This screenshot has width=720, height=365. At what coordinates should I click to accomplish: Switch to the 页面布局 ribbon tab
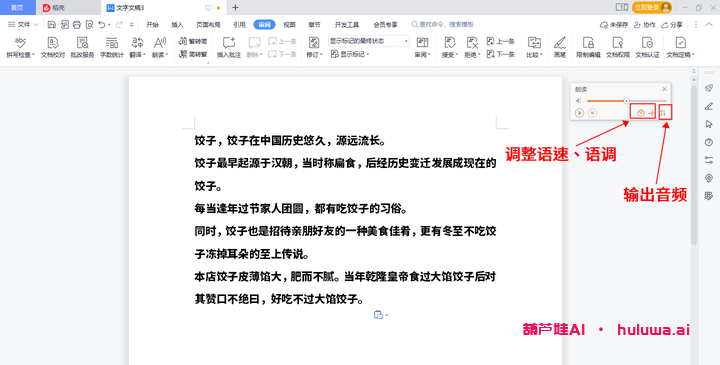208,25
